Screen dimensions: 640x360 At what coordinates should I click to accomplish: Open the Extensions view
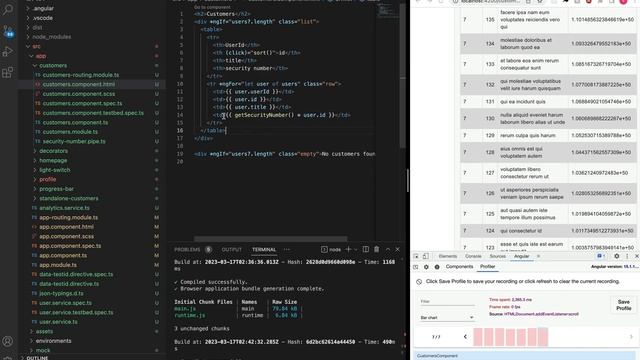(8, 73)
